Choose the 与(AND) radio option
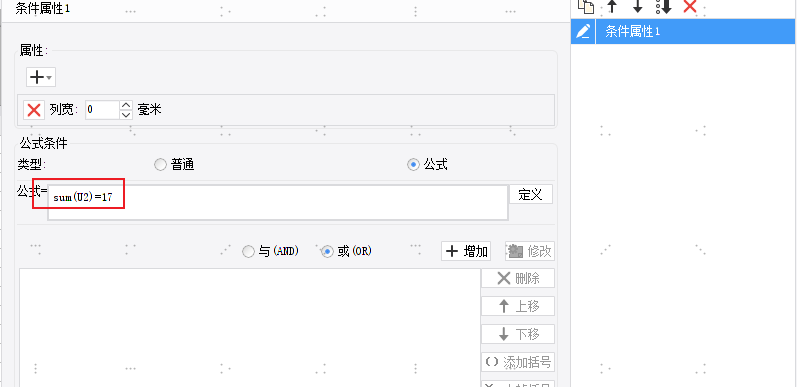The image size is (797, 387). 270,251
